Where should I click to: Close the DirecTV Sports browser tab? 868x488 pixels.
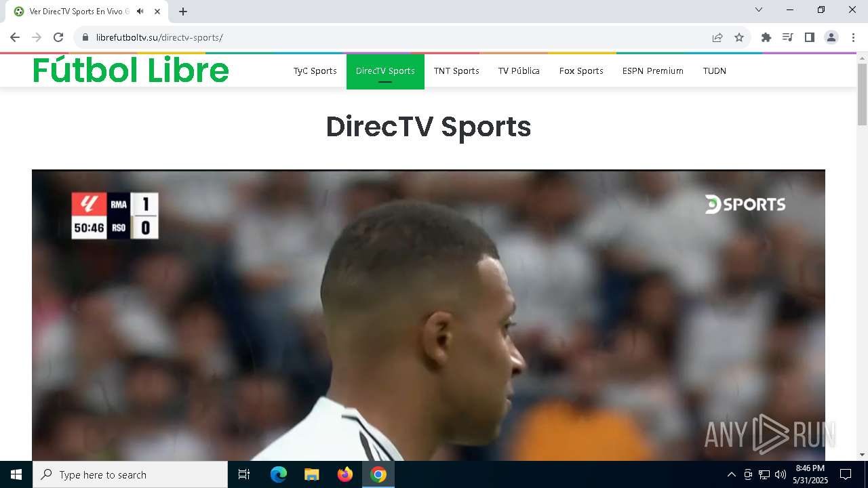(157, 12)
